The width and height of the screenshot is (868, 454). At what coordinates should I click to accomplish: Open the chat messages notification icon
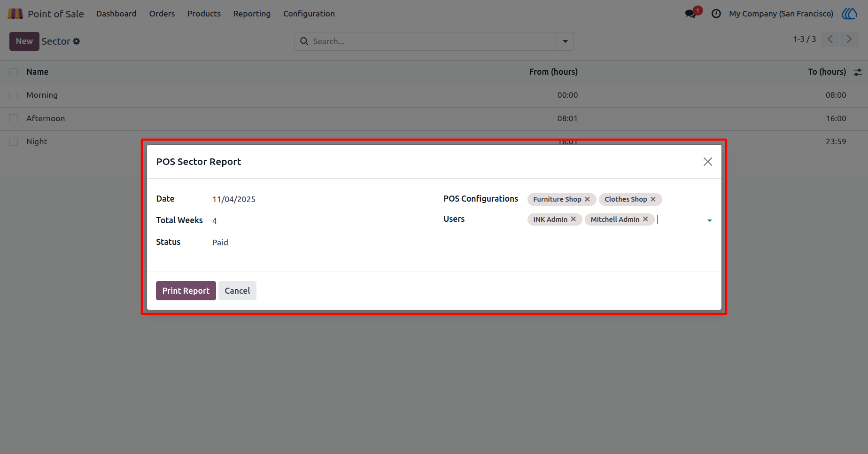(x=691, y=14)
